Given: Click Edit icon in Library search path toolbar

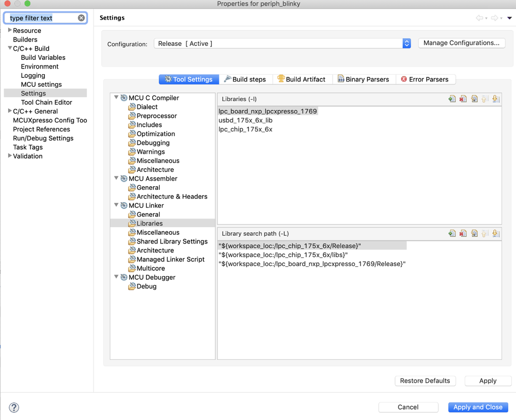Looking at the screenshot, I should coord(474,234).
